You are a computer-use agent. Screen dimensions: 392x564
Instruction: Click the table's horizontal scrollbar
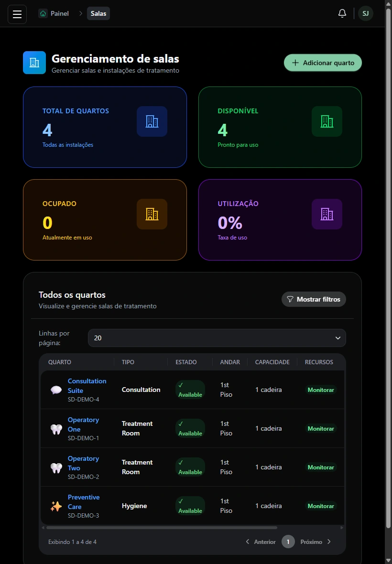tap(162, 528)
